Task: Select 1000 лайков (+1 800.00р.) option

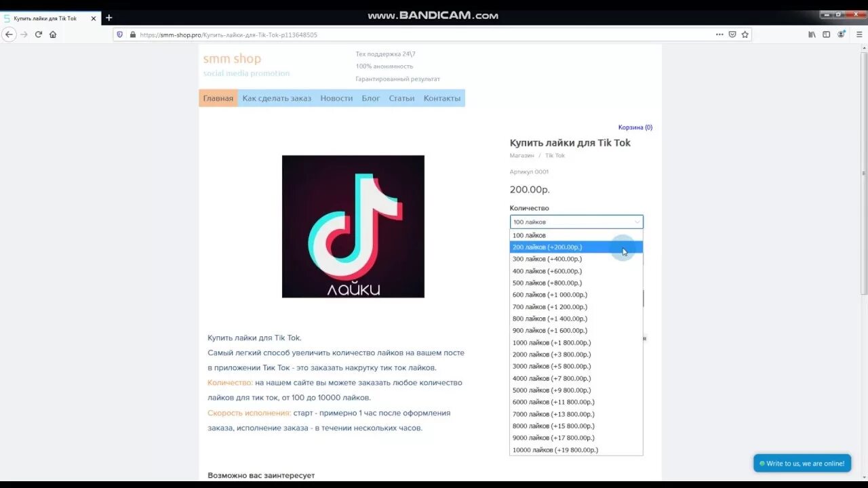Action: coord(576,343)
